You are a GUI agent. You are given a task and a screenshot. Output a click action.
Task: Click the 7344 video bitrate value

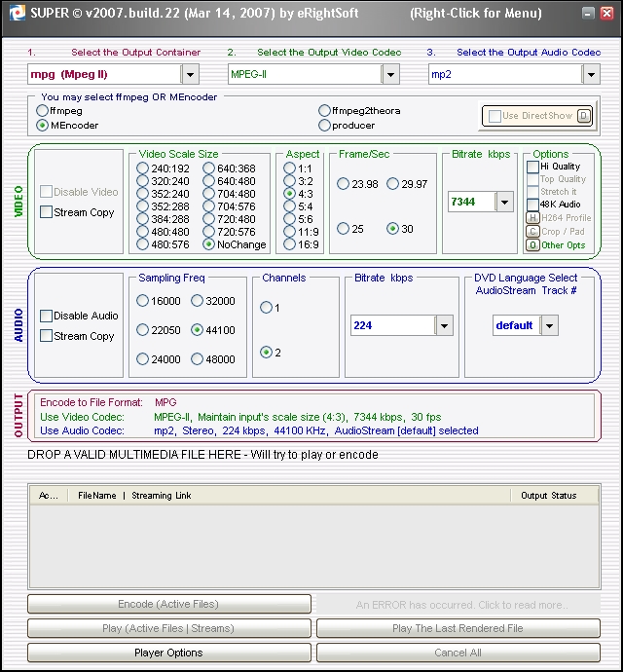point(463,202)
